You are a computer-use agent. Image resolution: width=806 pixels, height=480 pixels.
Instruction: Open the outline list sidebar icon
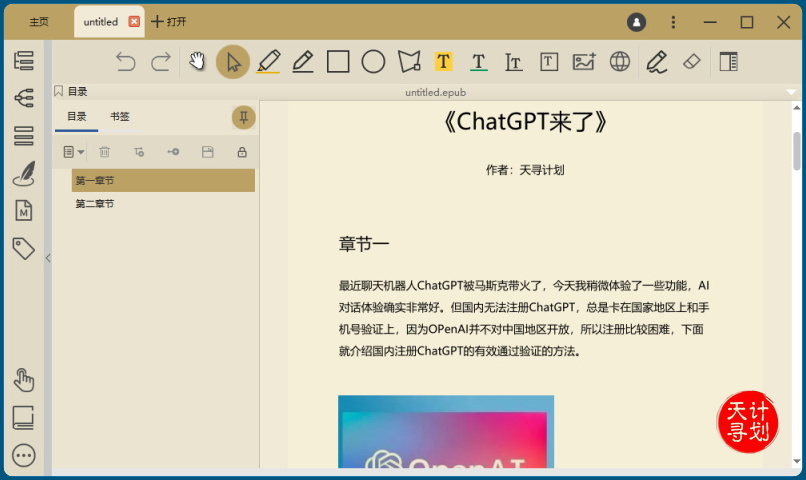[x=24, y=61]
